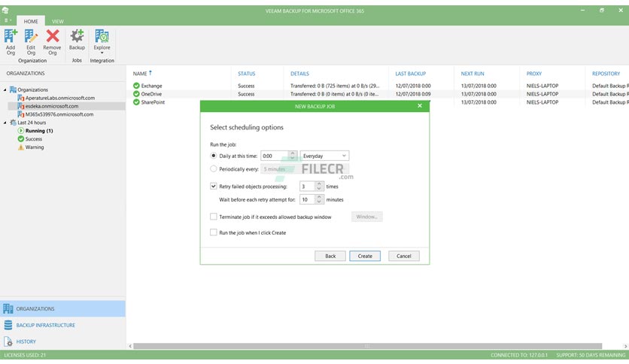Click the Last 24 hours gear icon
Viewport: 629px width, 364px height.
[13, 123]
